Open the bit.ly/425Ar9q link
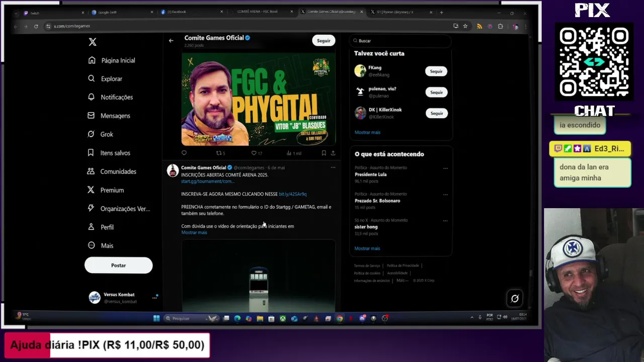 292,194
